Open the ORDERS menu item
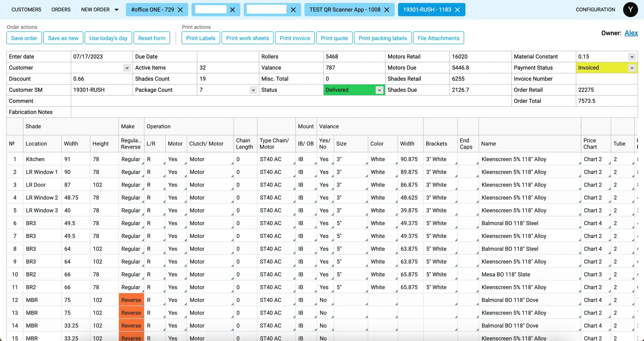This screenshot has height=341, width=644. 61,10
